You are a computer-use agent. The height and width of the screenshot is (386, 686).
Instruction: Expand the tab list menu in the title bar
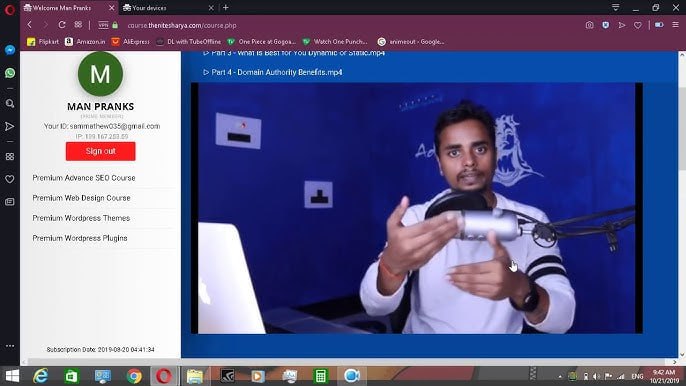tap(616, 7)
